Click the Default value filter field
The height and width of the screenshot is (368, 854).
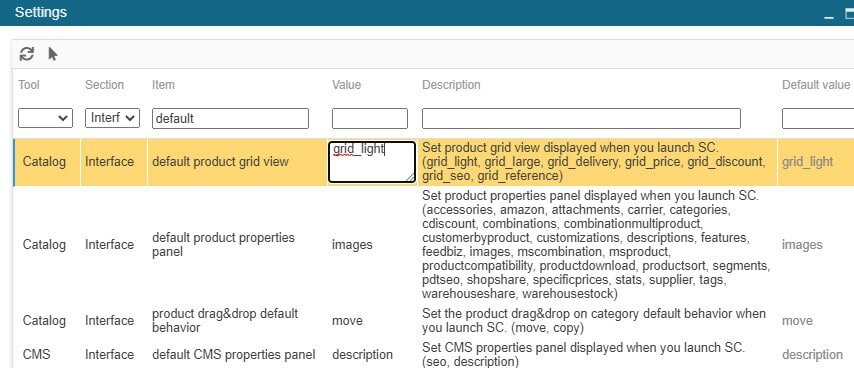(818, 118)
